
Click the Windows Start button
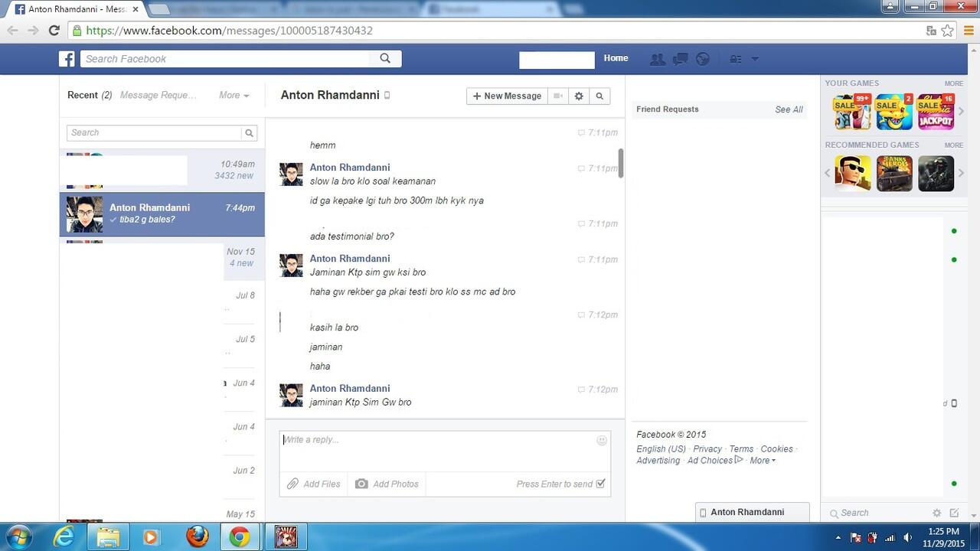(x=18, y=536)
